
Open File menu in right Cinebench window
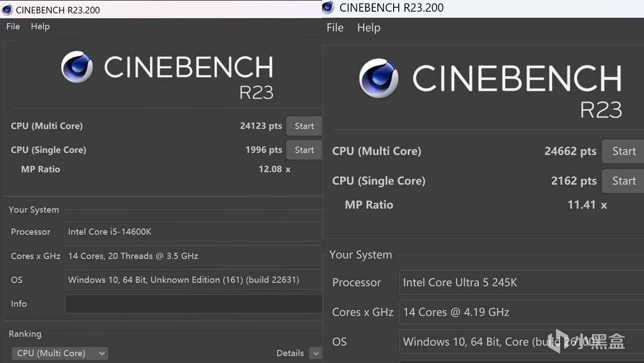(x=335, y=27)
